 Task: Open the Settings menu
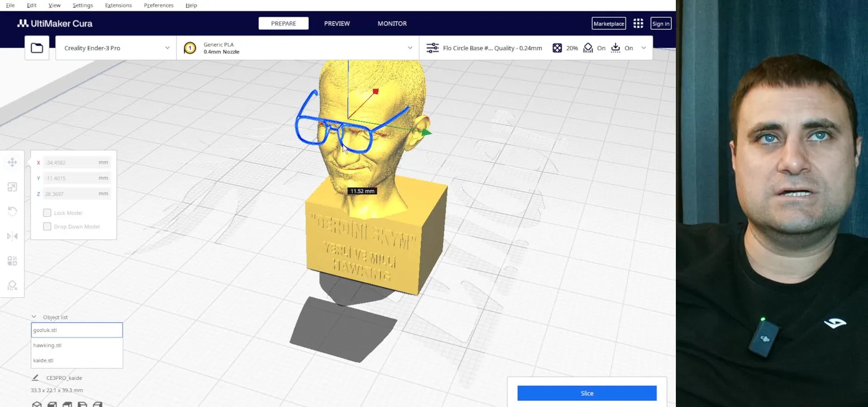83,5
